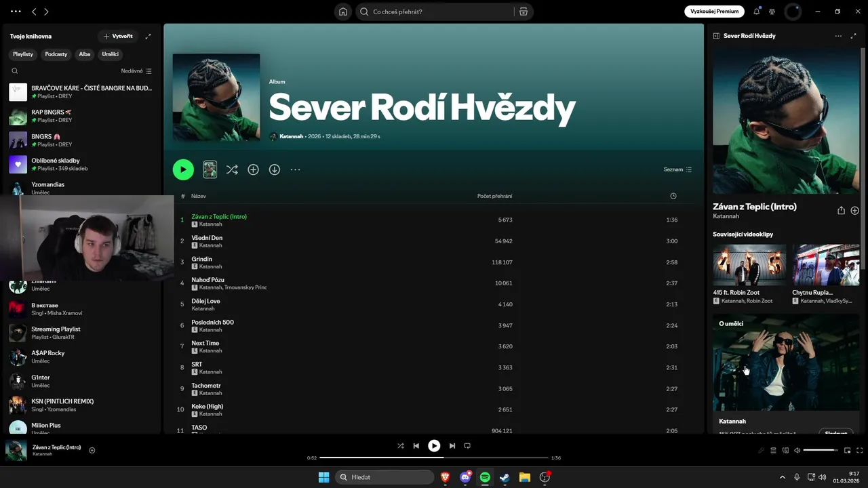Click Sledovat button for Katannah
Screen dimensions: 868x488
[x=836, y=432]
